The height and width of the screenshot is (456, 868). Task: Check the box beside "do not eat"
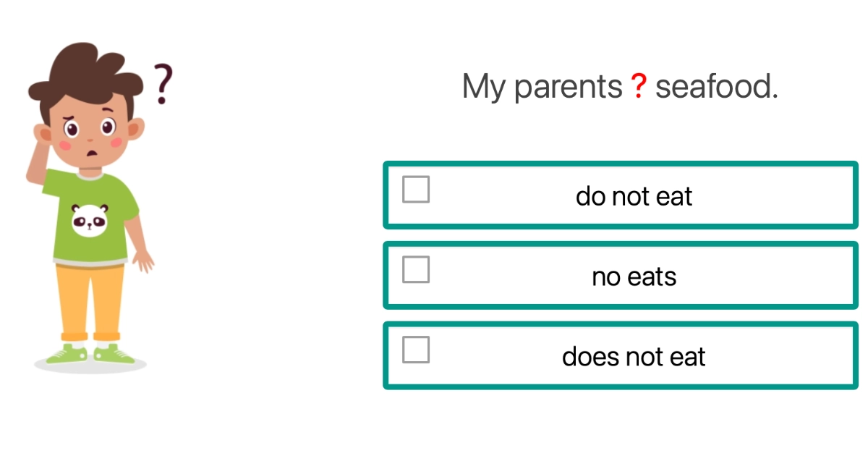416,190
